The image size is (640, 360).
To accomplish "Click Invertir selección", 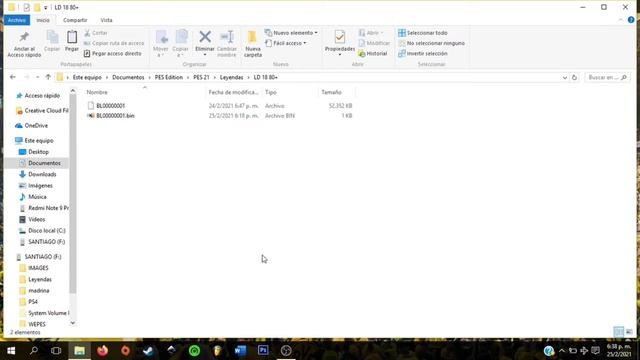I will click(423, 53).
